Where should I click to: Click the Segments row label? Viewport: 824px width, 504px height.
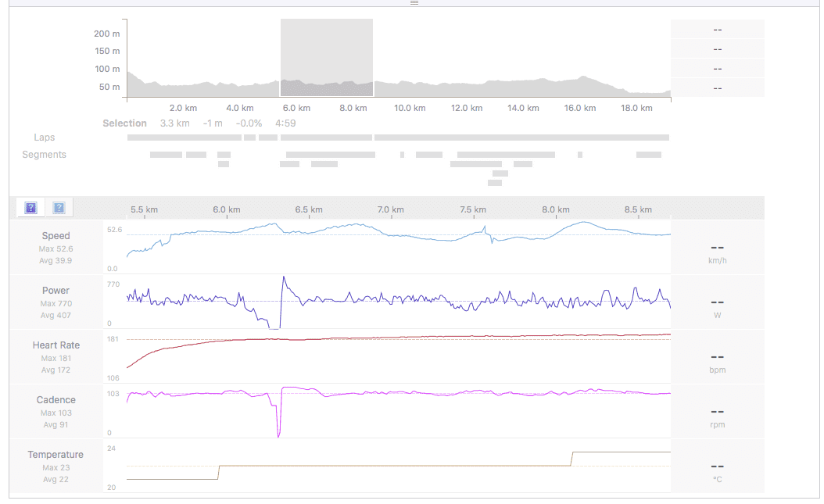(45, 155)
